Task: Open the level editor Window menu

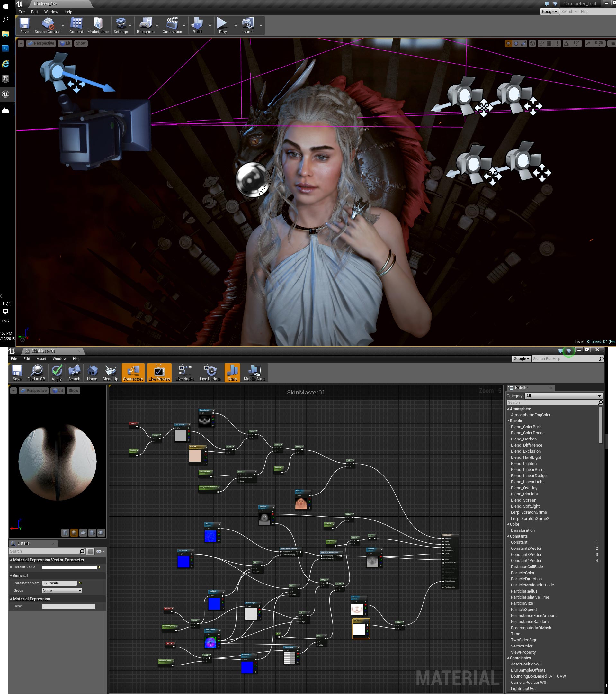Action: coord(51,12)
